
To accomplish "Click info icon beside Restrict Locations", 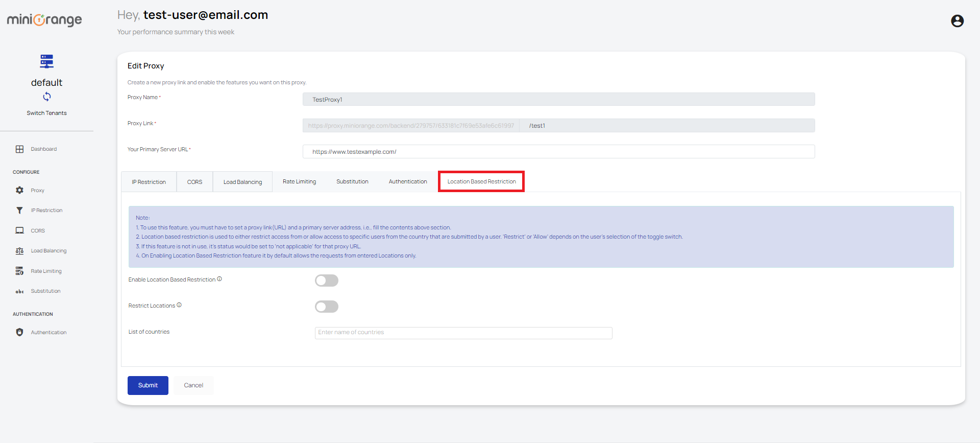I will [x=179, y=305].
